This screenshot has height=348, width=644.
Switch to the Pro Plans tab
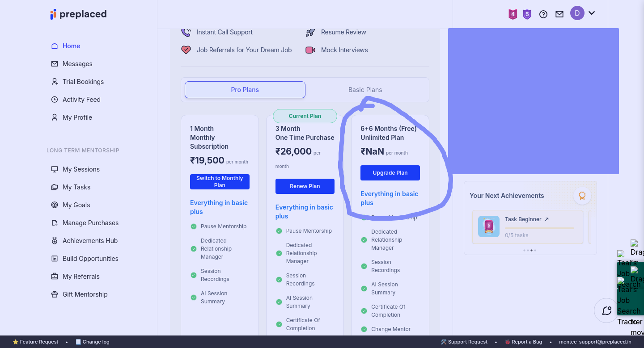tap(245, 90)
